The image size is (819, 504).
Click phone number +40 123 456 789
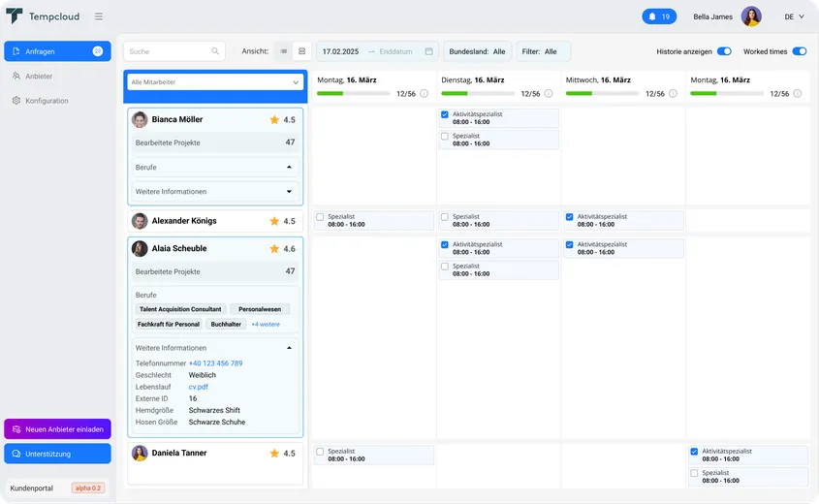coord(216,363)
